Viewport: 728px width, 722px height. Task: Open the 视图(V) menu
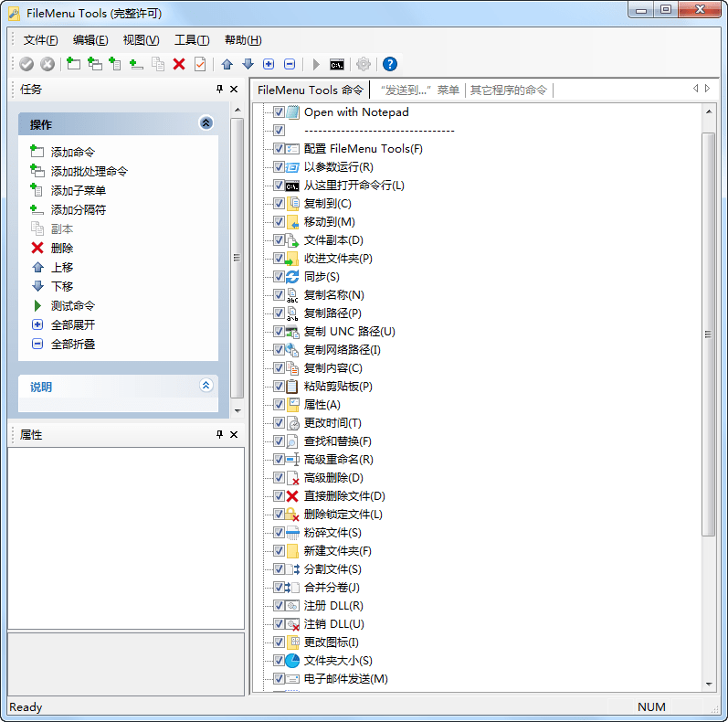pyautogui.click(x=142, y=40)
